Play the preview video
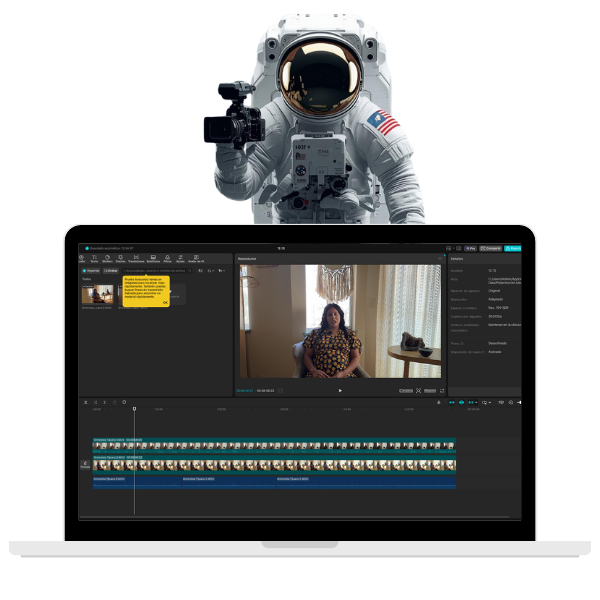Image resolution: width=600 pixels, height=600 pixels. (340, 391)
